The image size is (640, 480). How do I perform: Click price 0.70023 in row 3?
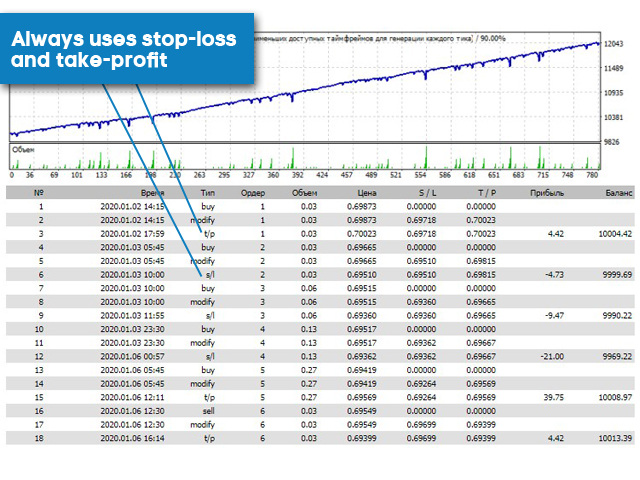[x=362, y=234]
